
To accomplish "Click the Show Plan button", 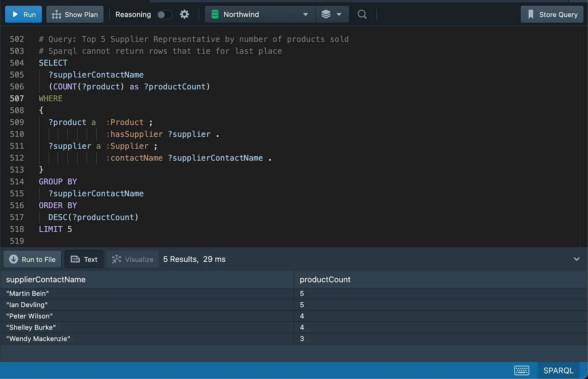I will 75,14.
